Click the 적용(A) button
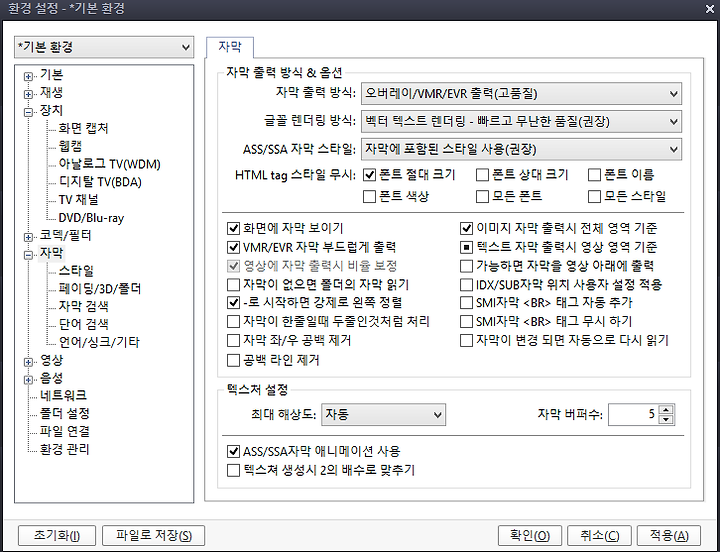The image size is (720, 552). 669,535
